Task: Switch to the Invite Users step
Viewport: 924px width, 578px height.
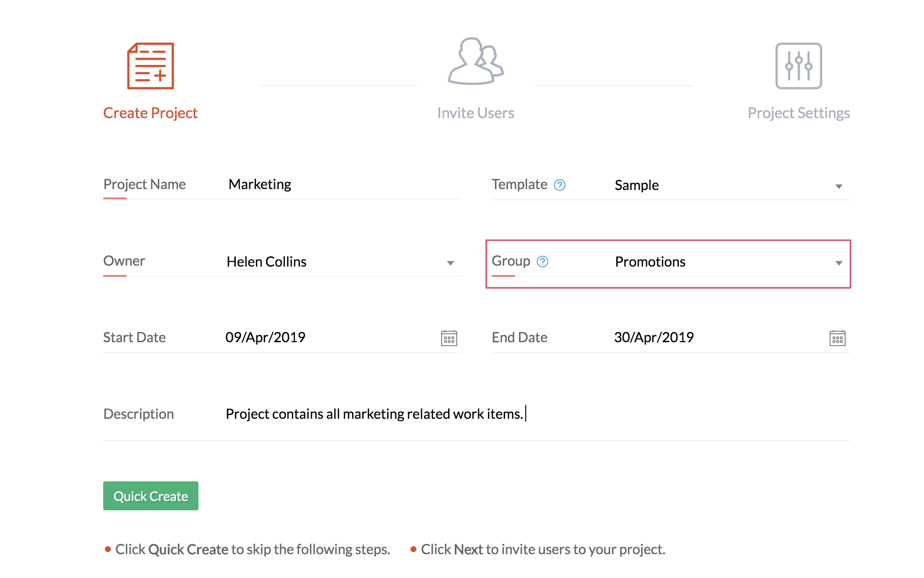Action: 475,113
